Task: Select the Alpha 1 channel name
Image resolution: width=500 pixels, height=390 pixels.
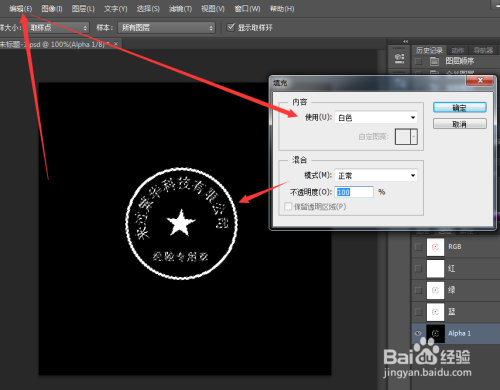Action: (460, 333)
